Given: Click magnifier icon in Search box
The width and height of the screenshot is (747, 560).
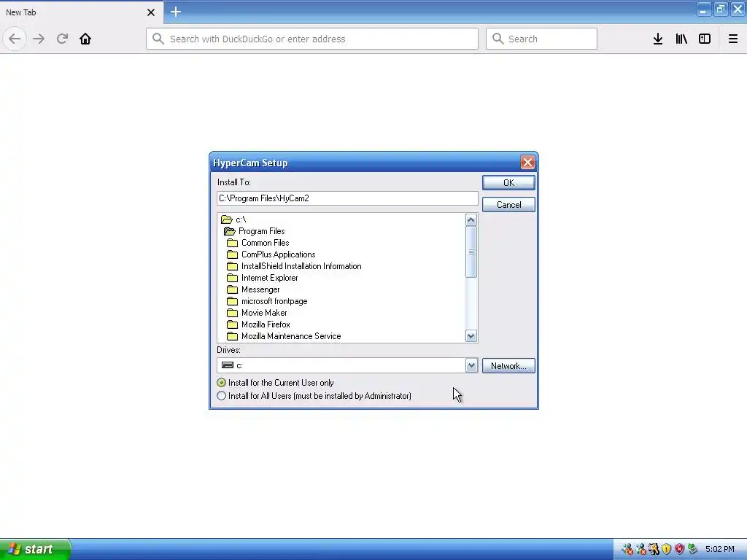Looking at the screenshot, I should click(x=498, y=39).
